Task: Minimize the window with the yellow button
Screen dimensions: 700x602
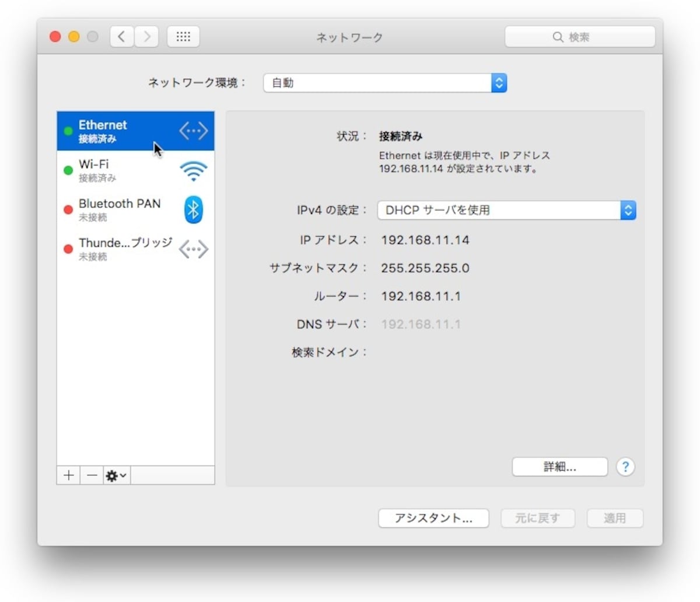Action: (74, 37)
